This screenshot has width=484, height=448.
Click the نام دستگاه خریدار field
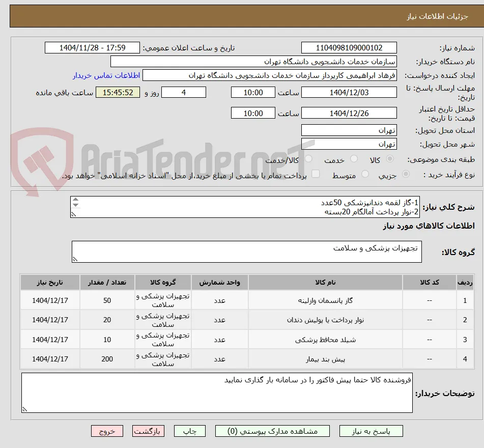pos(253,62)
